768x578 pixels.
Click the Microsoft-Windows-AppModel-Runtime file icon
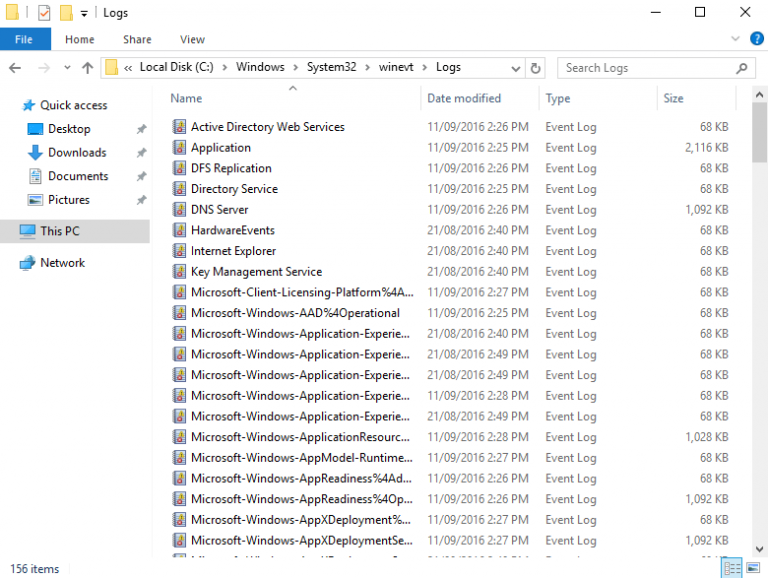click(179, 458)
